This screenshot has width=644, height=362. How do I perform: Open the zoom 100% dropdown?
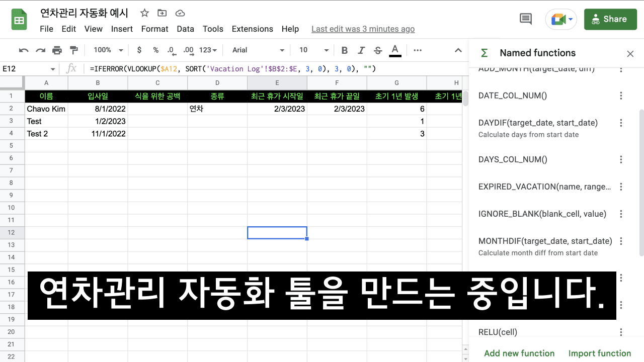108,50
